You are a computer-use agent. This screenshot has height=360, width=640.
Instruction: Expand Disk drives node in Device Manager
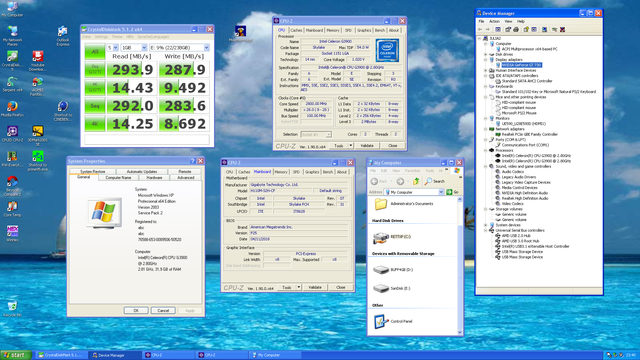pyautogui.click(x=486, y=54)
